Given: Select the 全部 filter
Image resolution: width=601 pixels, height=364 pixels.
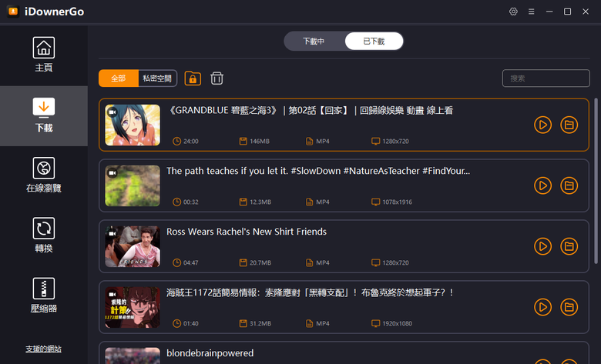Looking at the screenshot, I should pos(119,78).
